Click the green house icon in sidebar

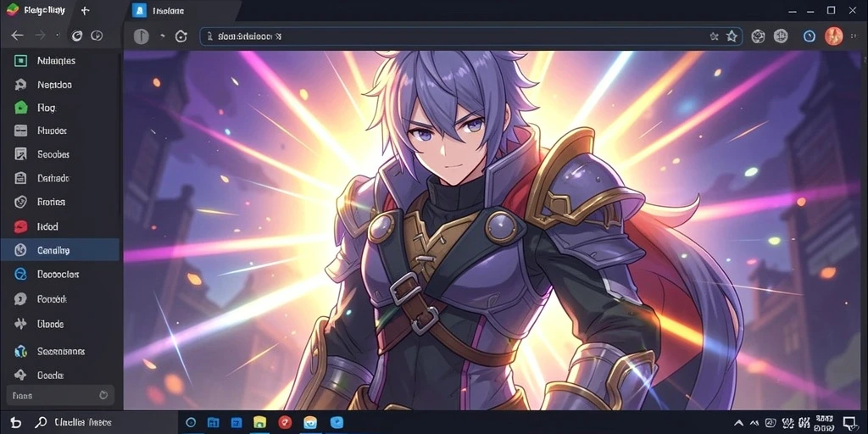tap(20, 108)
